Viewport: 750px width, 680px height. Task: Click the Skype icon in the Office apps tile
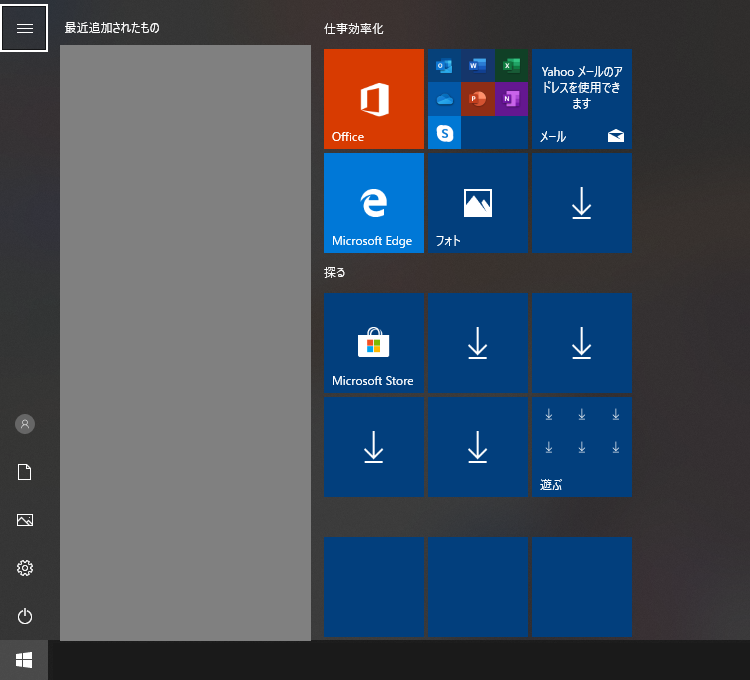[444, 132]
